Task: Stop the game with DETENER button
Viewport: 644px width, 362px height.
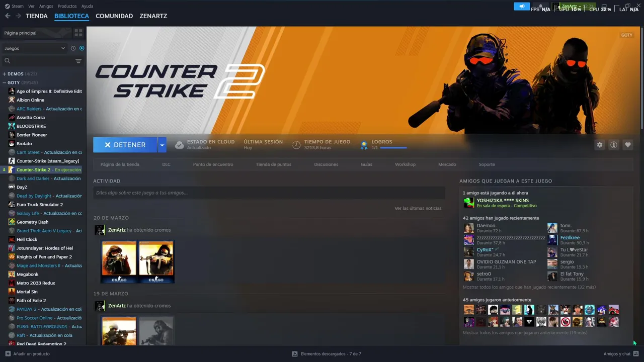Action: [x=125, y=145]
